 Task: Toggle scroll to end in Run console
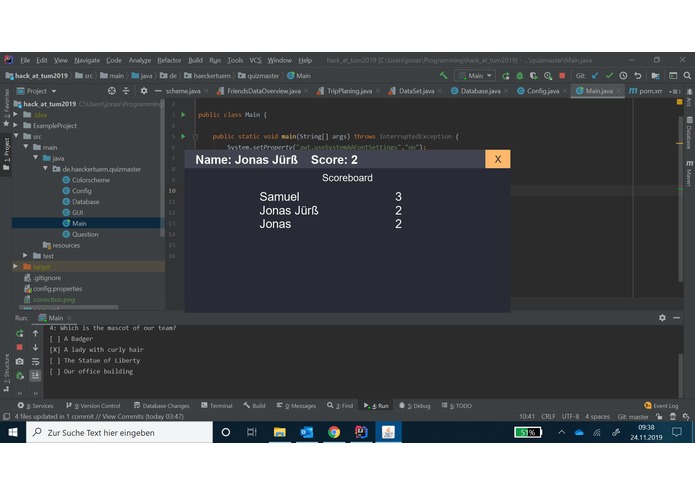click(35, 376)
